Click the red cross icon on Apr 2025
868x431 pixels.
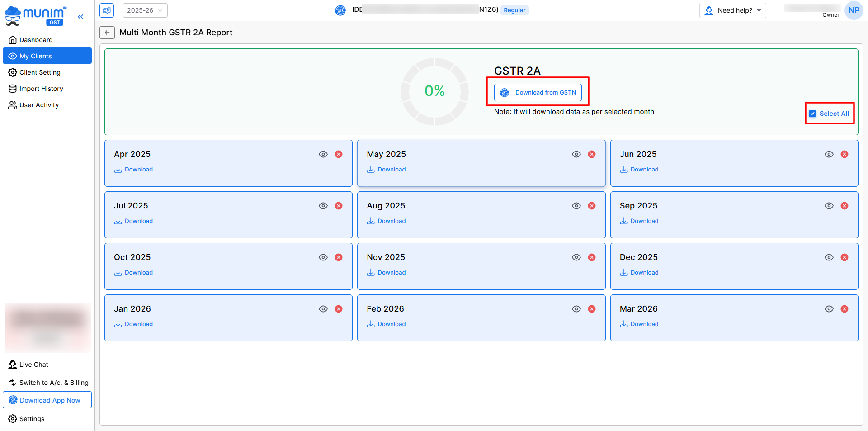coord(339,154)
